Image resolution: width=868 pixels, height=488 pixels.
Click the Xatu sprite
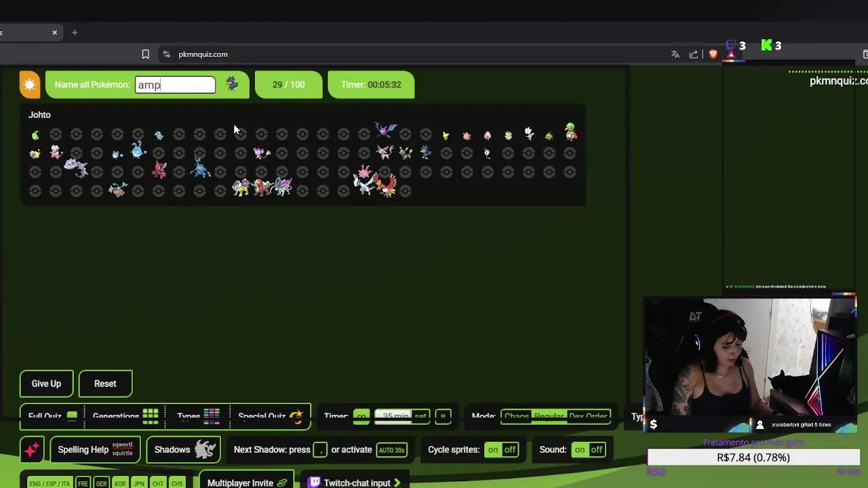pos(570,131)
